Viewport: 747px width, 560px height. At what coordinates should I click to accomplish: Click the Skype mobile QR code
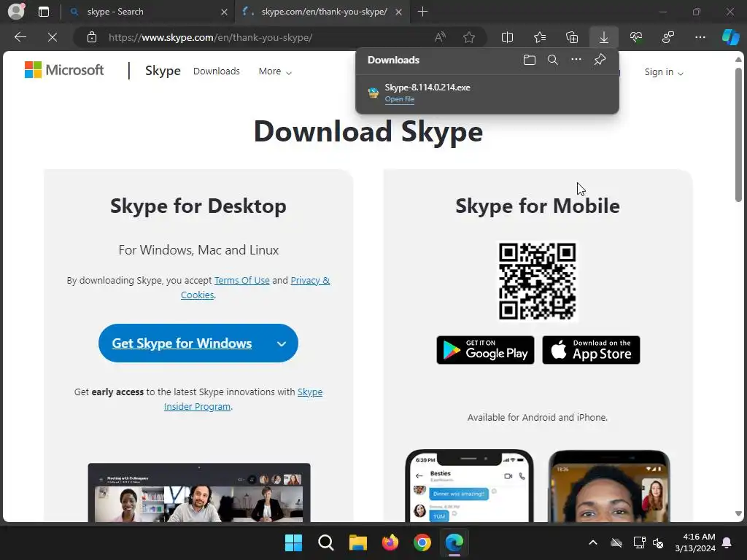point(538,281)
